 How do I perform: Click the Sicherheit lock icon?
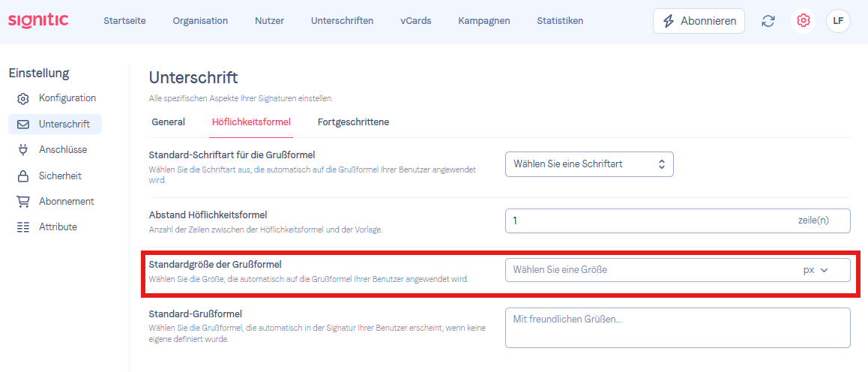point(22,176)
